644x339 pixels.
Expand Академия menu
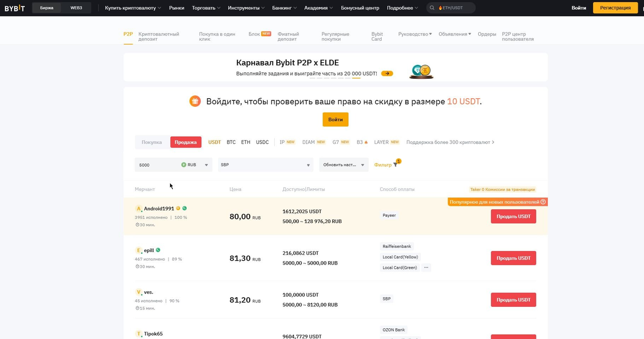[x=318, y=8]
